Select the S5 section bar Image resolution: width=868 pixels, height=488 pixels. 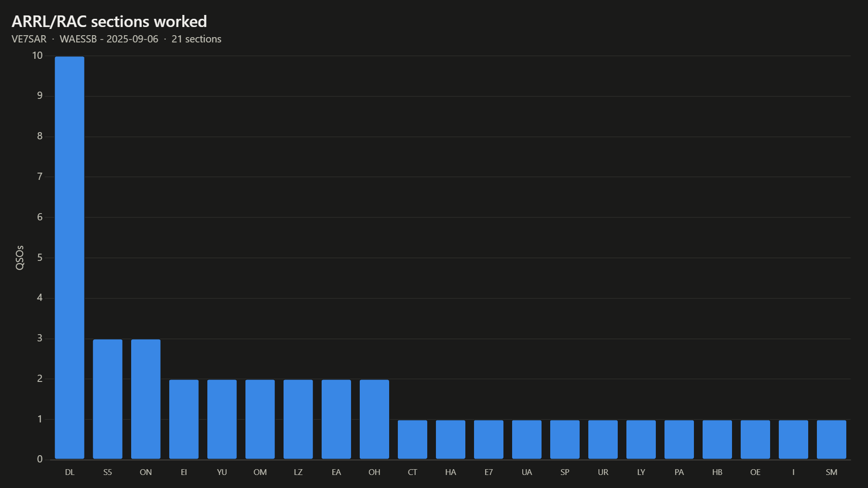pyautogui.click(x=108, y=399)
